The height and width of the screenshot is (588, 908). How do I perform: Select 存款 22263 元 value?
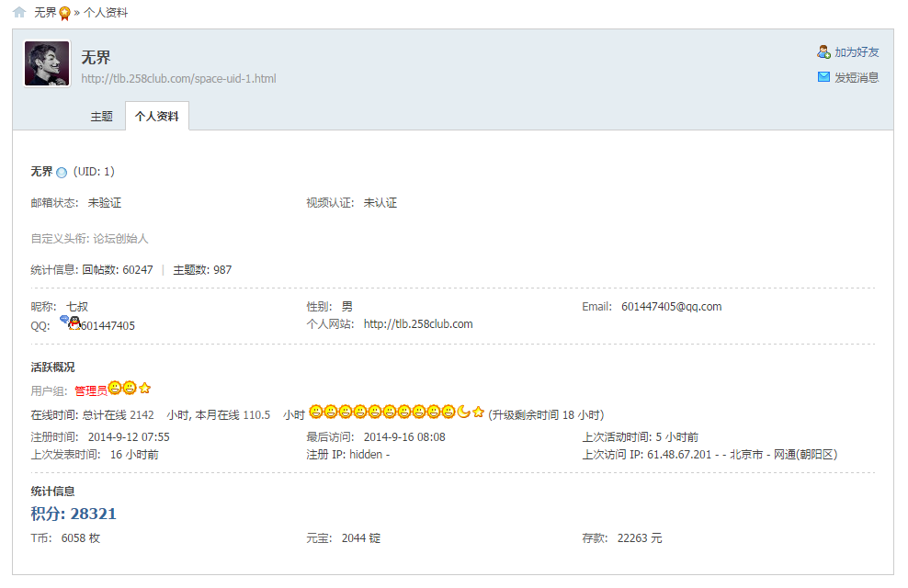[x=640, y=538]
